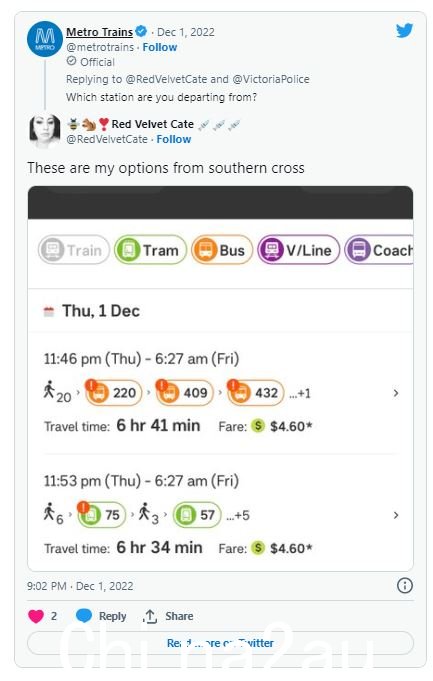Toggle the Train transport filter
Viewport: 433px width, 681px height.
point(74,250)
